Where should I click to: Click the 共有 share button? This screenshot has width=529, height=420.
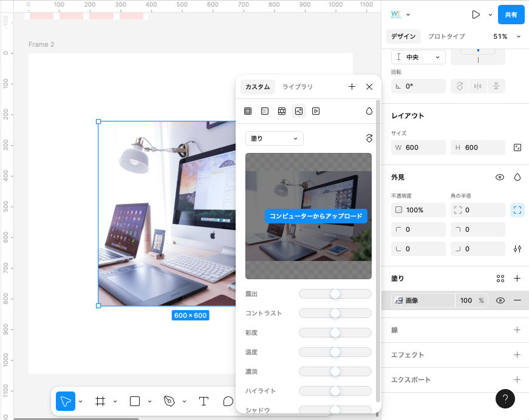[511, 15]
